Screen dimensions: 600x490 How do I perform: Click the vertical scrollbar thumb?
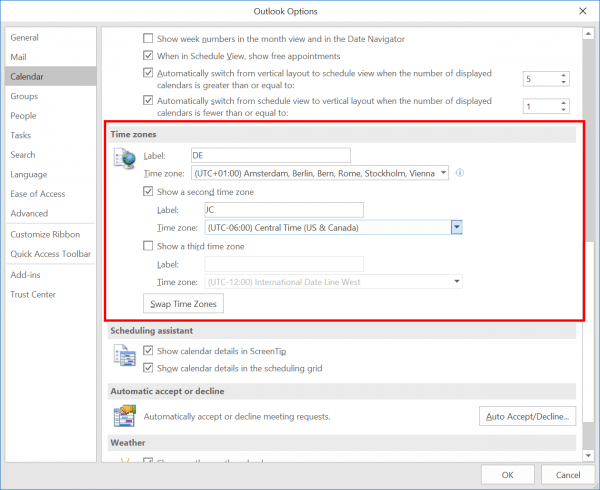click(x=588, y=331)
